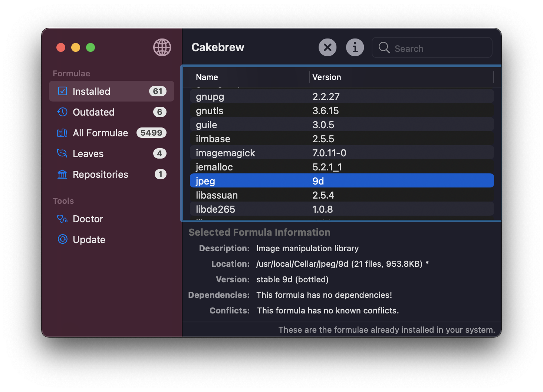Screen dimensions: 543x392
Task: Click the green zoom window button
Action: (90, 47)
